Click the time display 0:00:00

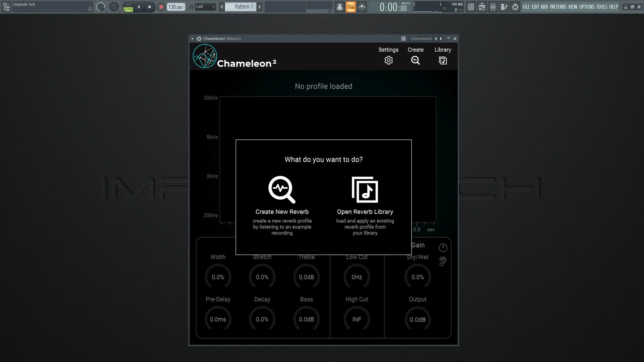[x=393, y=7]
